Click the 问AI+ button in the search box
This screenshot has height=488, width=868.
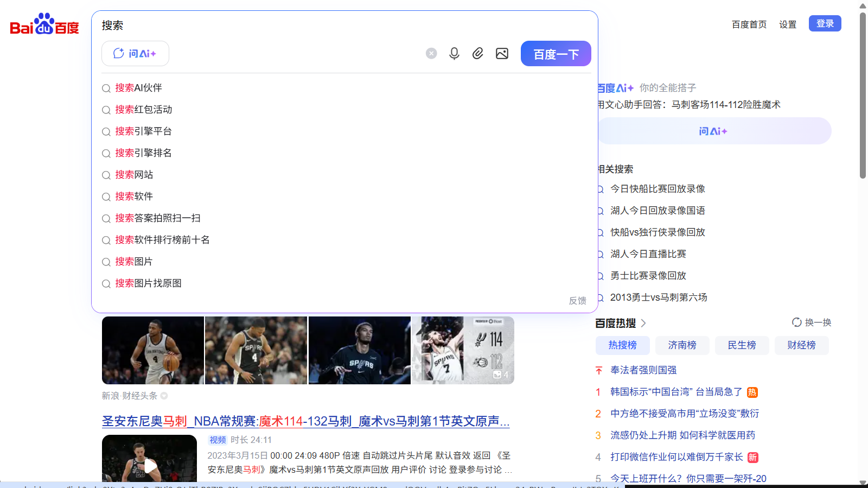click(x=135, y=53)
